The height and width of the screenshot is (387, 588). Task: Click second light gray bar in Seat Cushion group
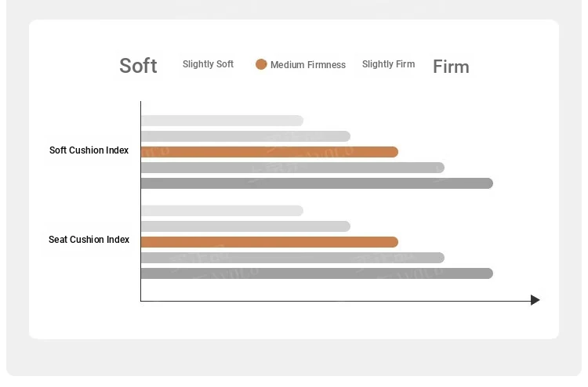point(246,226)
